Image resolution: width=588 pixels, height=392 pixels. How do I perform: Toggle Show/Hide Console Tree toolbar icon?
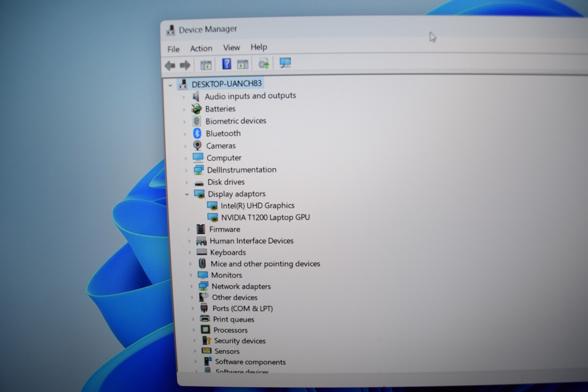tap(206, 65)
